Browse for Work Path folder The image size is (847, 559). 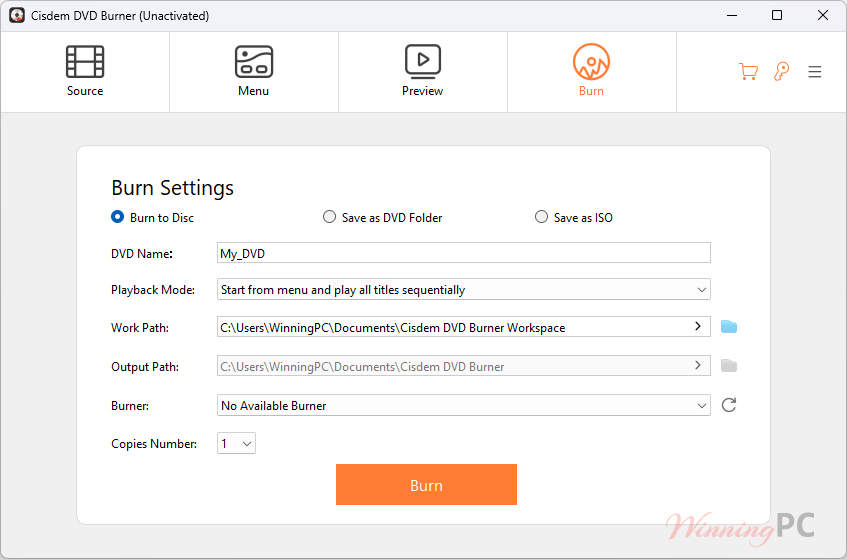[729, 326]
